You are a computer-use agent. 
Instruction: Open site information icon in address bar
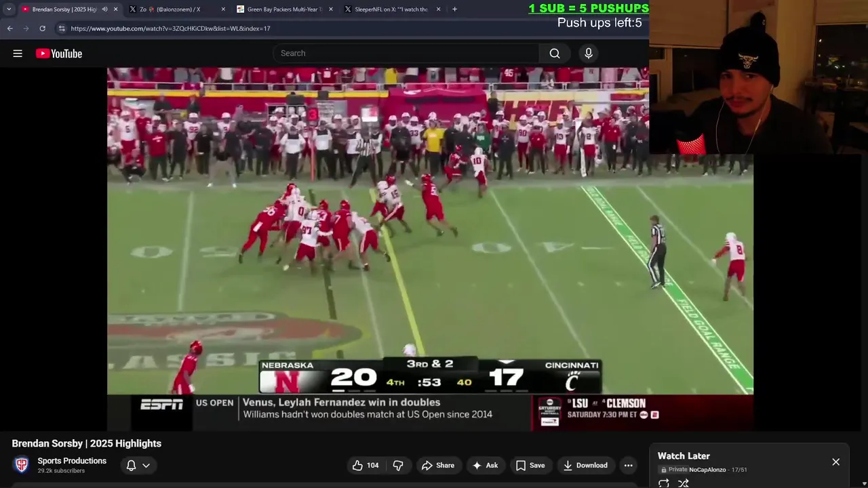pos(62,28)
